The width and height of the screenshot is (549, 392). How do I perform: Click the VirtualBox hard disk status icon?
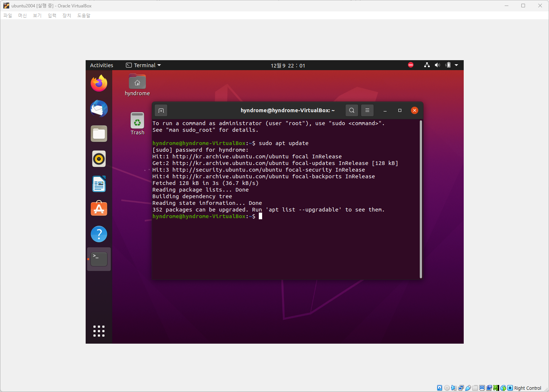[440, 388]
